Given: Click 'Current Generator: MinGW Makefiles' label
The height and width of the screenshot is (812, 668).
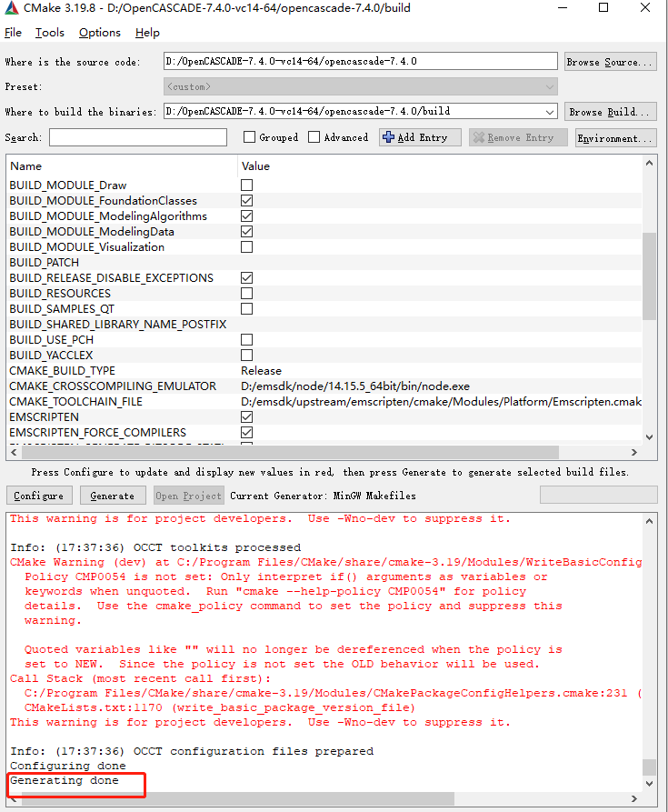Looking at the screenshot, I should click(x=323, y=496).
